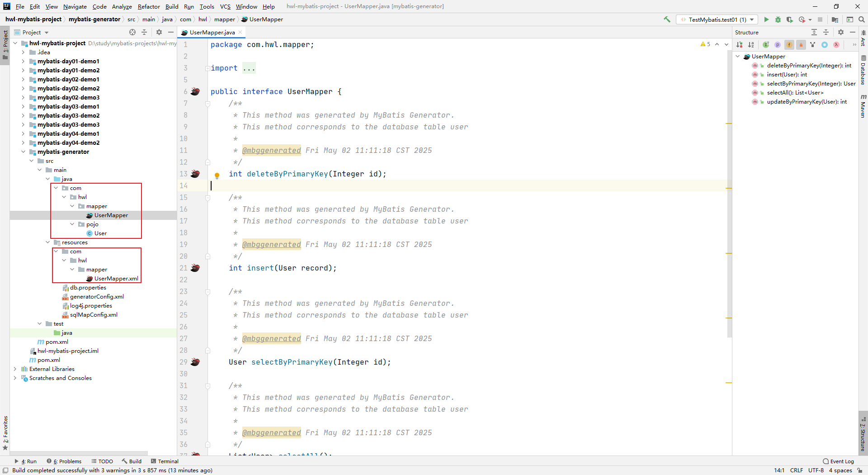868x475 pixels.
Task: Open Structure panel settings gear
Action: coord(841,32)
